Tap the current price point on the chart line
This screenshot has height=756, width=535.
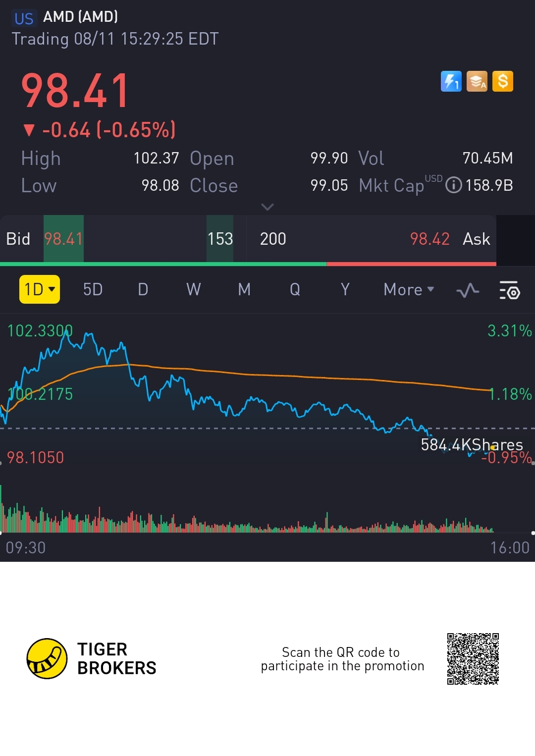click(492, 447)
